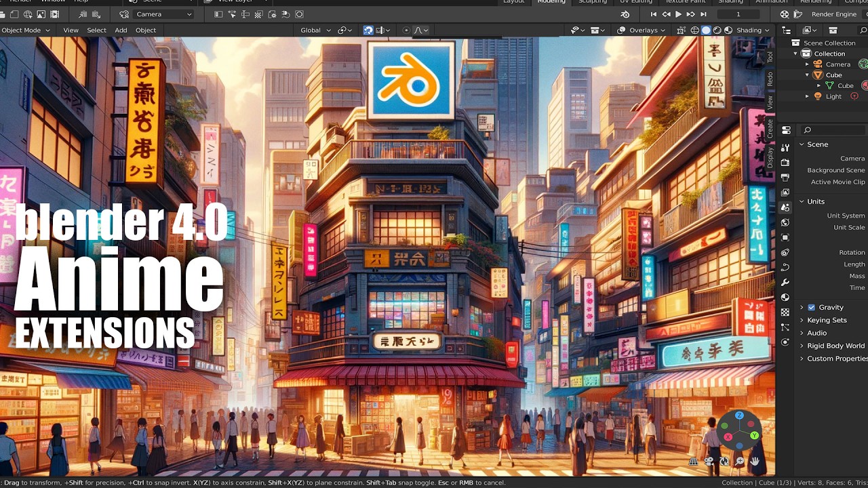Open the Create sidebar tab
The width and height of the screenshot is (868, 488).
[770, 128]
